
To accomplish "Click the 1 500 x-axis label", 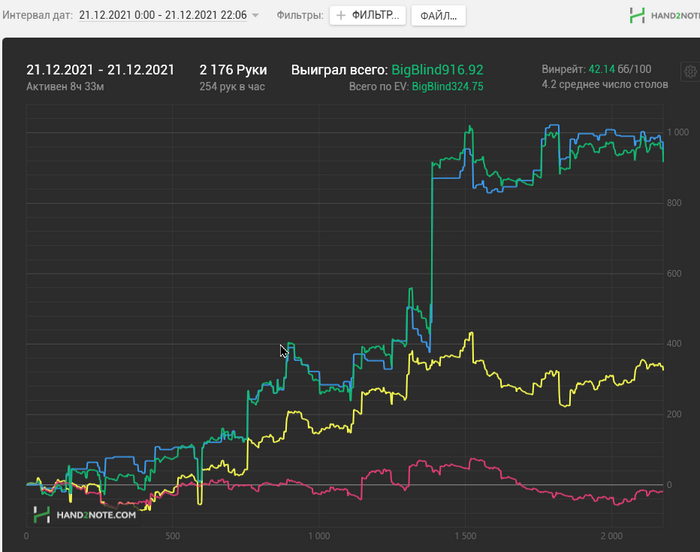I will [466, 536].
